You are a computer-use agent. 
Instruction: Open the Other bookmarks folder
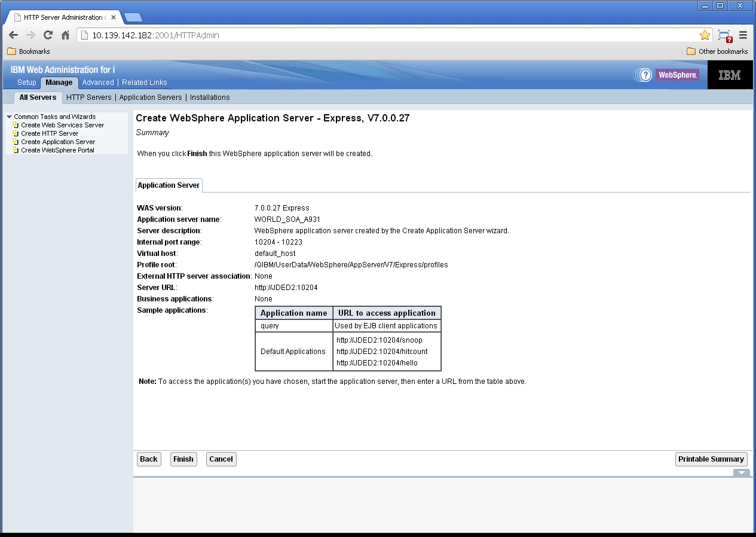click(x=717, y=51)
